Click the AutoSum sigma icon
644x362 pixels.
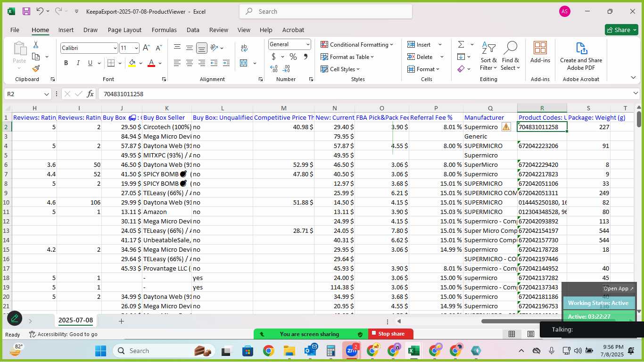[461, 44]
